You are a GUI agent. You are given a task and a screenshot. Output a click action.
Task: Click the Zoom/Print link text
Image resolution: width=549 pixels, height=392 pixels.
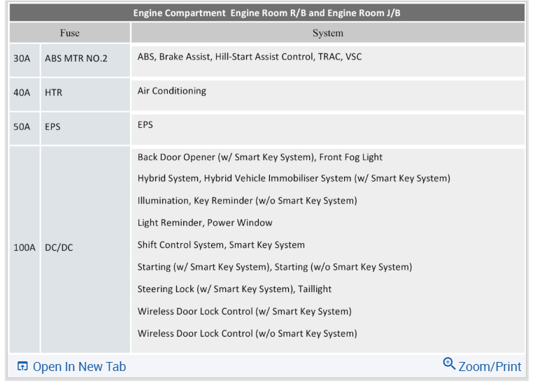click(x=490, y=367)
